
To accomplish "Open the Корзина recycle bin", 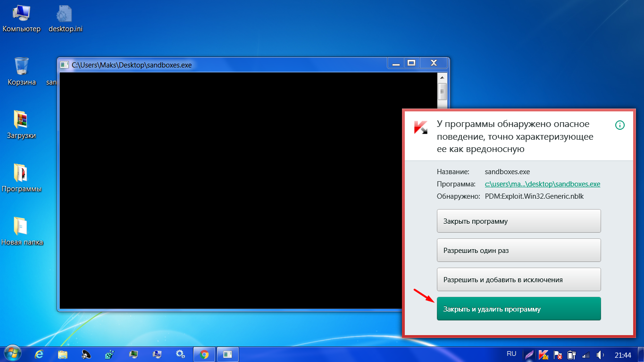I will 22,71.
